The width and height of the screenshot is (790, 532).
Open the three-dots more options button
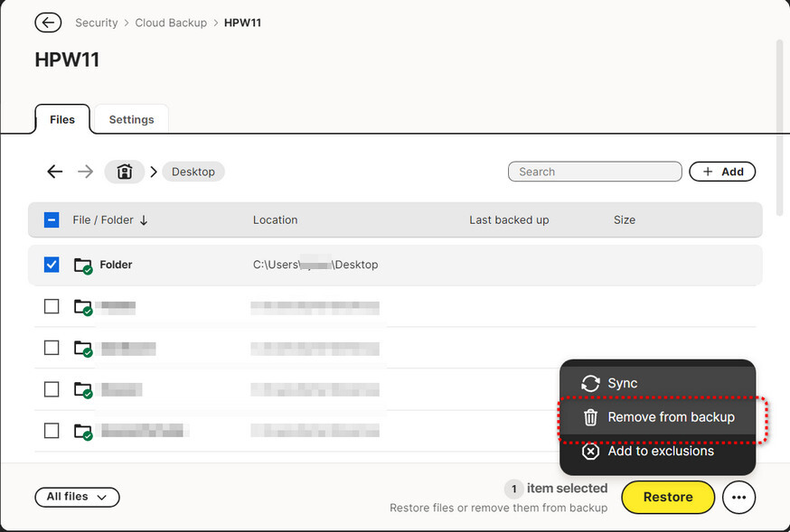(x=738, y=497)
